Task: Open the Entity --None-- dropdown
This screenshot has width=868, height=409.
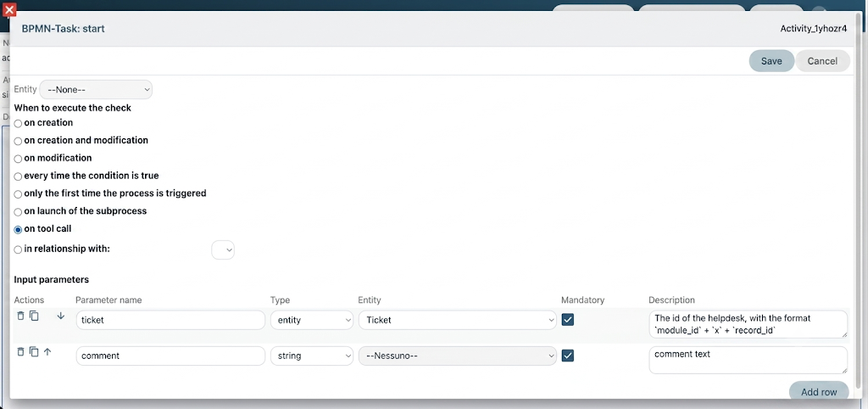Action: [96, 90]
